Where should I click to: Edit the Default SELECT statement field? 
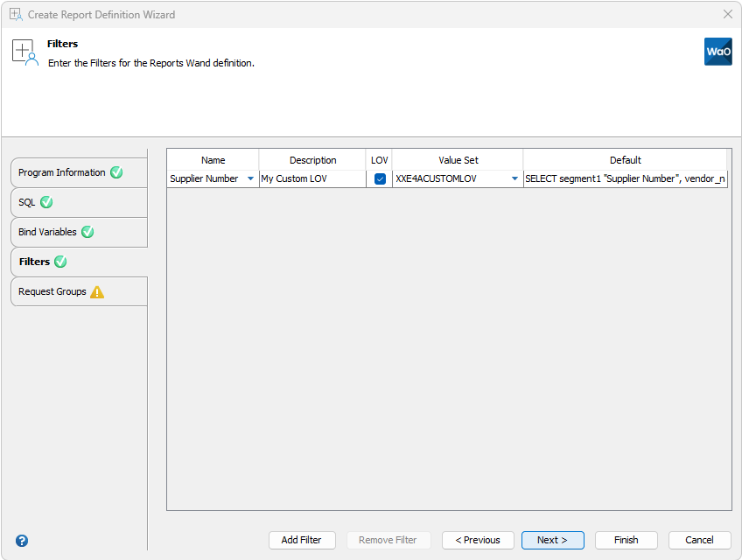pos(626,178)
